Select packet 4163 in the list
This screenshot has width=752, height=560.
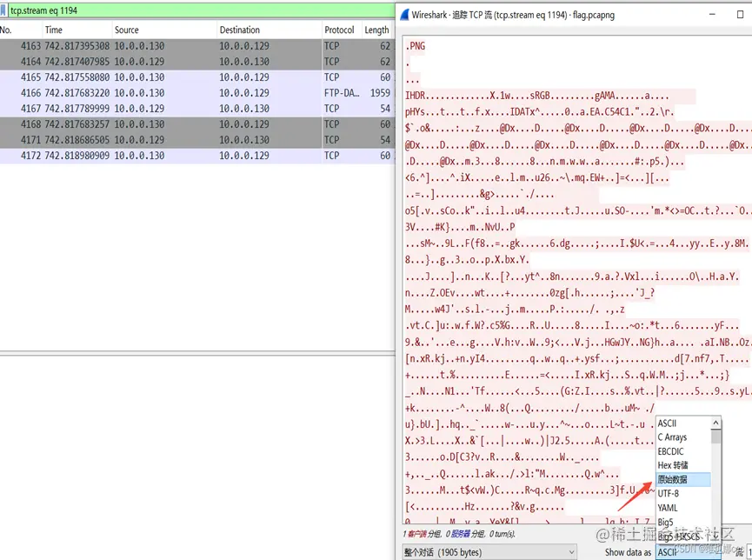(x=196, y=46)
